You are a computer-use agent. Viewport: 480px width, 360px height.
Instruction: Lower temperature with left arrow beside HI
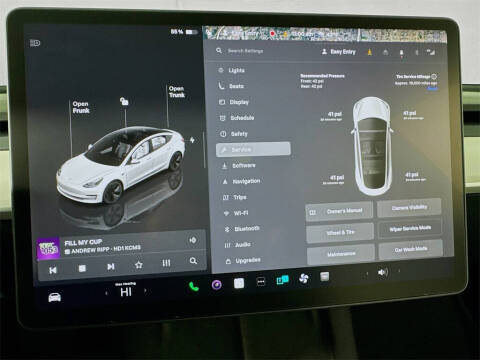coord(106,293)
